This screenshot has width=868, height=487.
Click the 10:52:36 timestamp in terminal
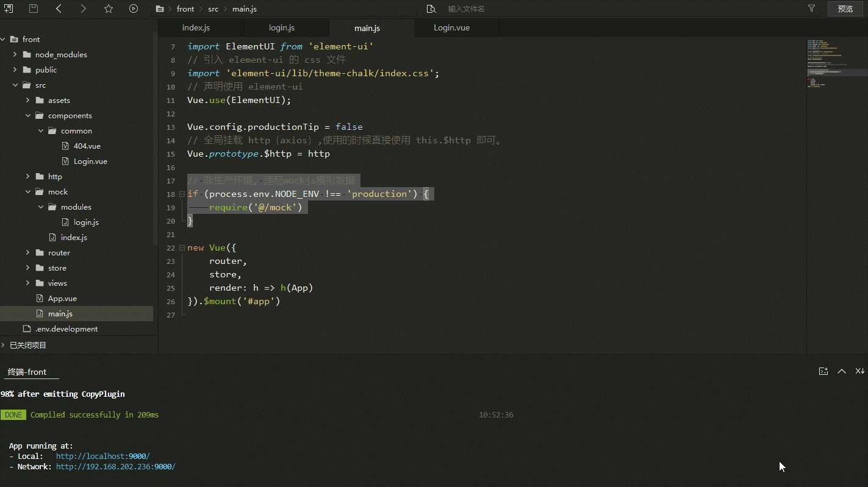[496, 414]
